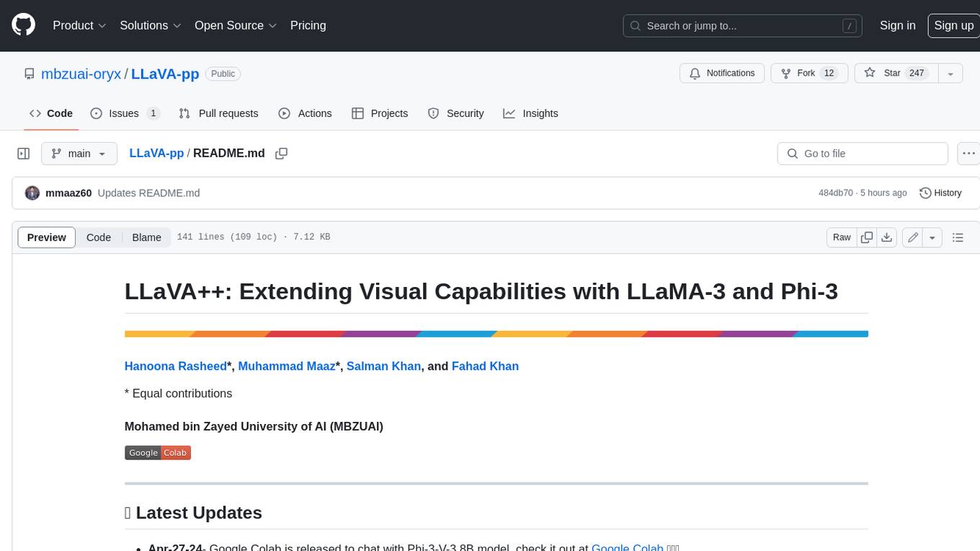980x551 pixels.
Task: Switch to the Code view
Action: pyautogui.click(x=99, y=237)
